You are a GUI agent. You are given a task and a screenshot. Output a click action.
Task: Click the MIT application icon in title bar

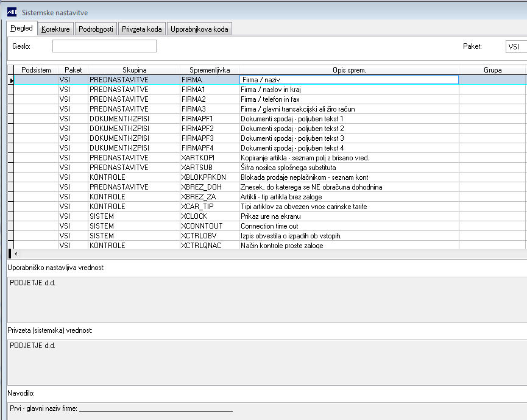coord(12,12)
